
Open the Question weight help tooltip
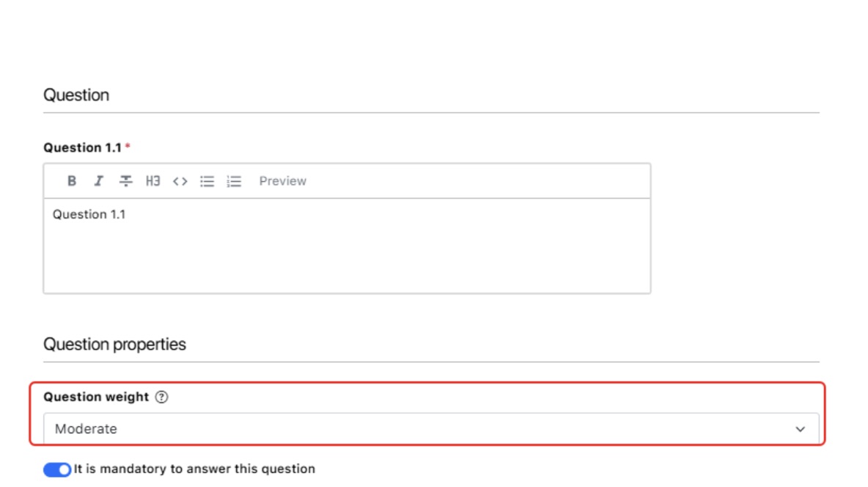click(x=161, y=397)
